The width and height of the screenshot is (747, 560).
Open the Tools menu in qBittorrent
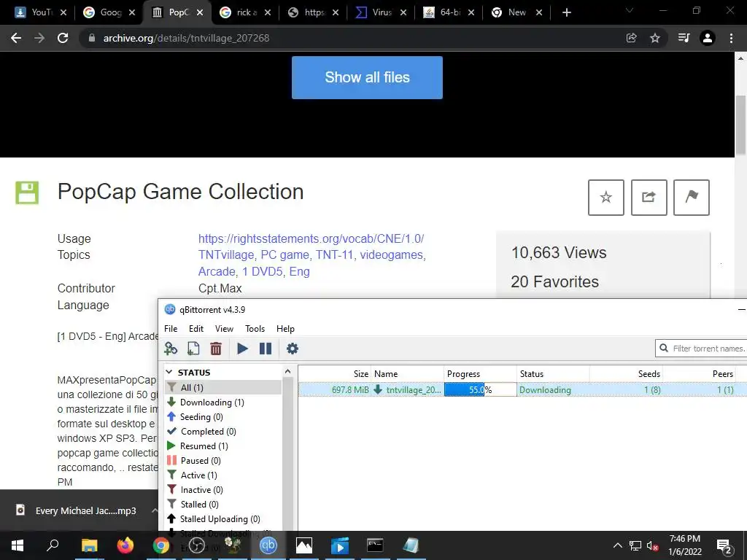[x=255, y=329]
